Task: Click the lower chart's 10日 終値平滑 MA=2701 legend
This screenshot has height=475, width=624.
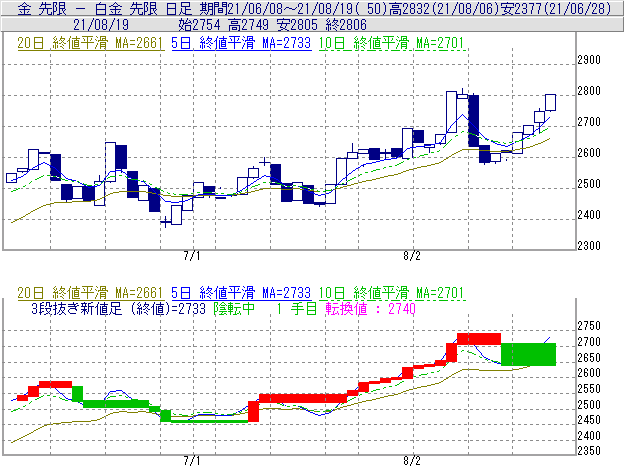Action: (x=392, y=293)
